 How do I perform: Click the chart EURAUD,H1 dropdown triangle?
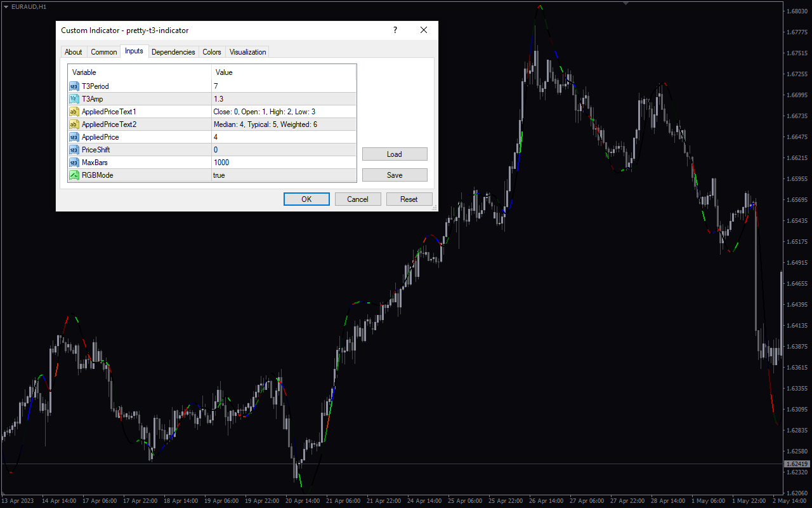tap(6, 6)
